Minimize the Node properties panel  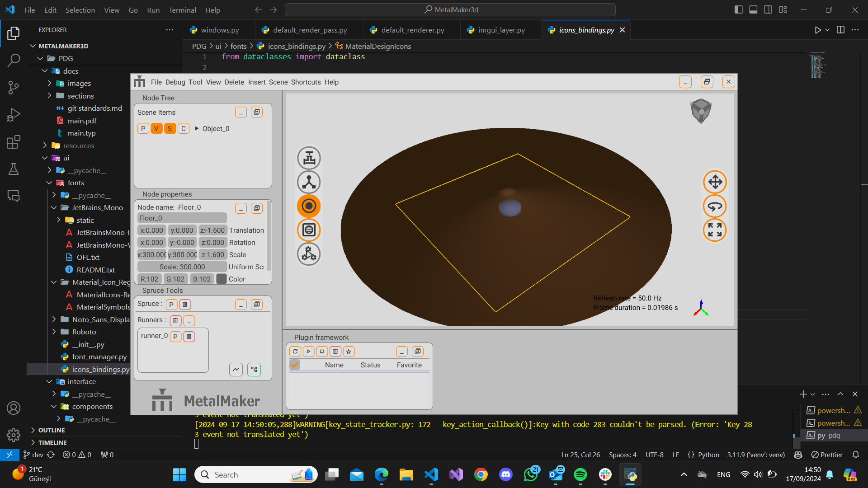pyautogui.click(x=241, y=208)
